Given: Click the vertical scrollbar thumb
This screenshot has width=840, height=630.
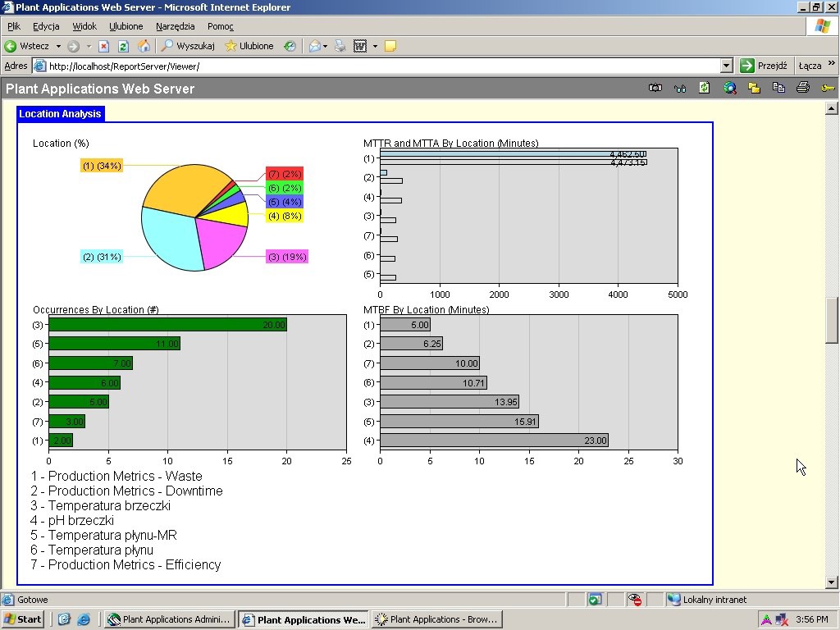Looking at the screenshot, I should pyautogui.click(x=831, y=321).
